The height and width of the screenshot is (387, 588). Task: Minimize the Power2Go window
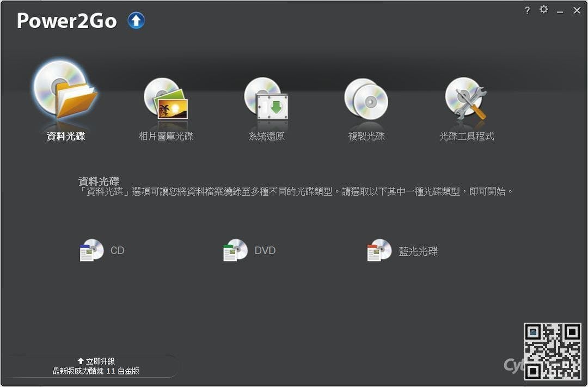coord(560,11)
